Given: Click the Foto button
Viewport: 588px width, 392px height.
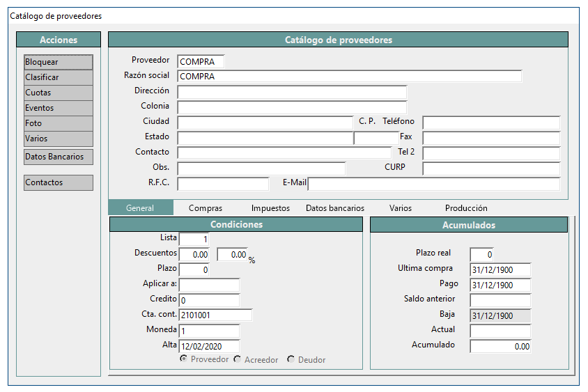Looking at the screenshot, I should coord(58,124).
